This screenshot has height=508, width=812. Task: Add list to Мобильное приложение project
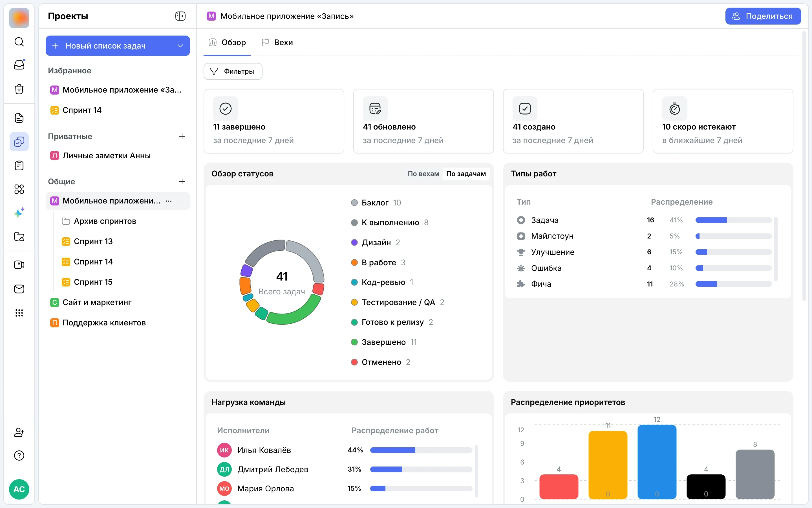tap(181, 201)
